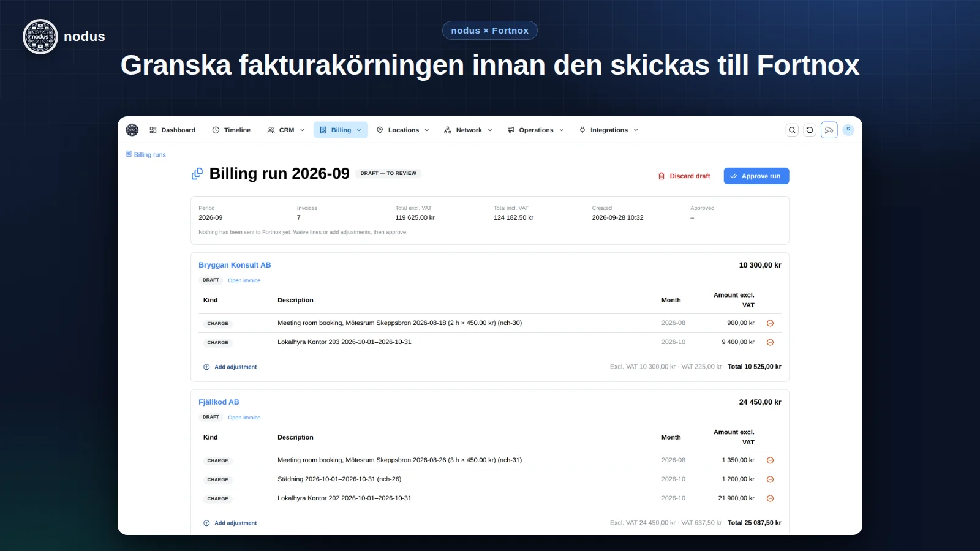
Task: Expand the Operations dropdown menu
Action: 536,130
